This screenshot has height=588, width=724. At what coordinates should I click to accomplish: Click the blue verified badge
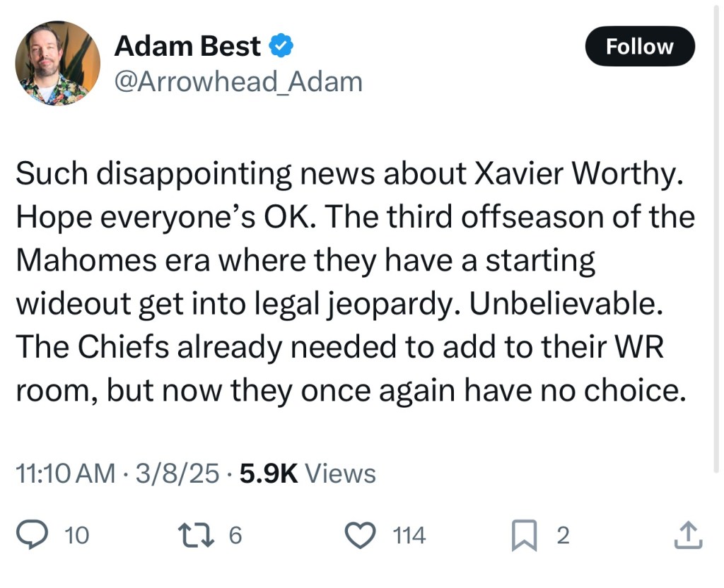[282, 47]
